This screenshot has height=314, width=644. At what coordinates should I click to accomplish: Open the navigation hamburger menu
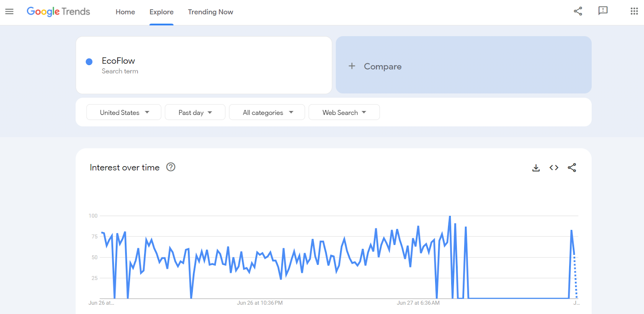(9, 11)
